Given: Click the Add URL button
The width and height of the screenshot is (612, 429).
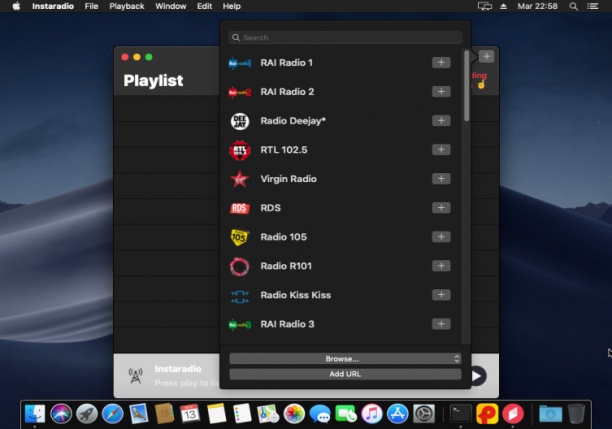Looking at the screenshot, I should click(345, 374).
